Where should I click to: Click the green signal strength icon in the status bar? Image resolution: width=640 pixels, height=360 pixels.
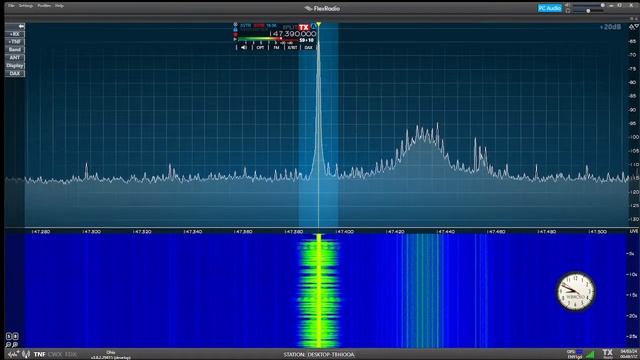[591, 354]
